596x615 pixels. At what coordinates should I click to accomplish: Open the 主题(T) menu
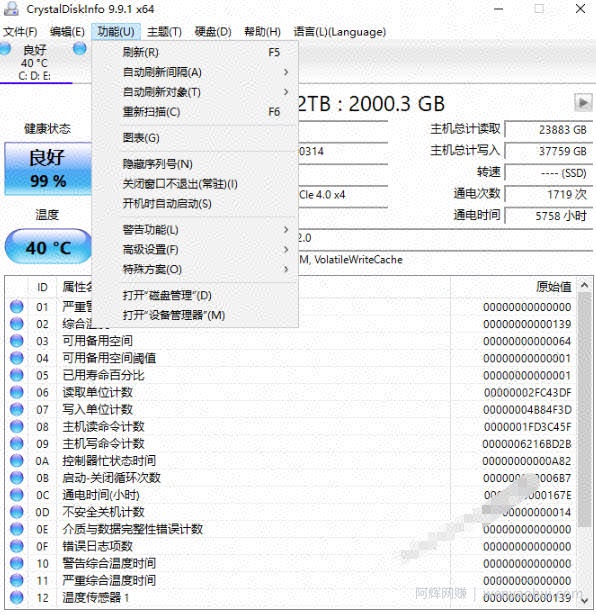[164, 32]
